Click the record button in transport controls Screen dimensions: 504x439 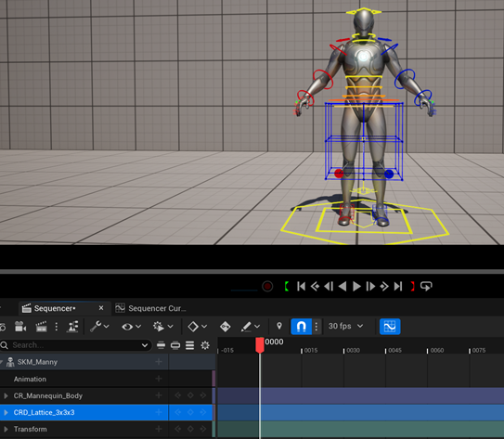coord(267,286)
